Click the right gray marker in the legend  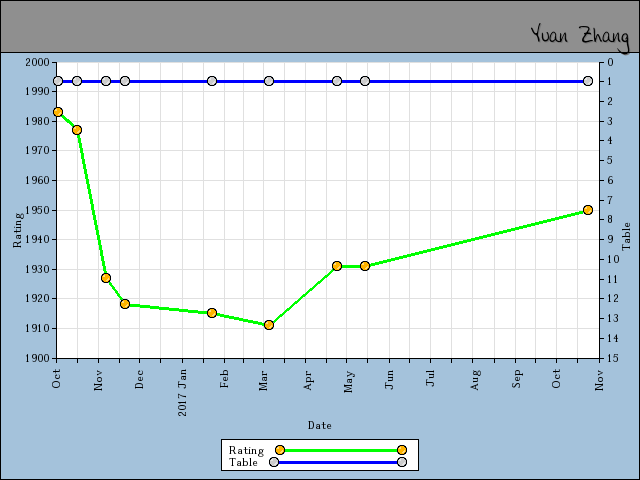tap(402, 462)
